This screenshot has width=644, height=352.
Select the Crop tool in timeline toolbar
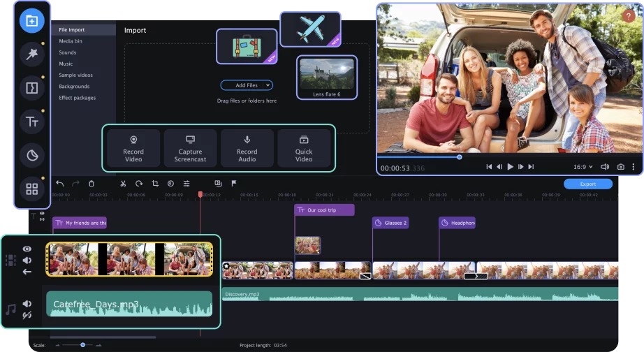(155, 184)
